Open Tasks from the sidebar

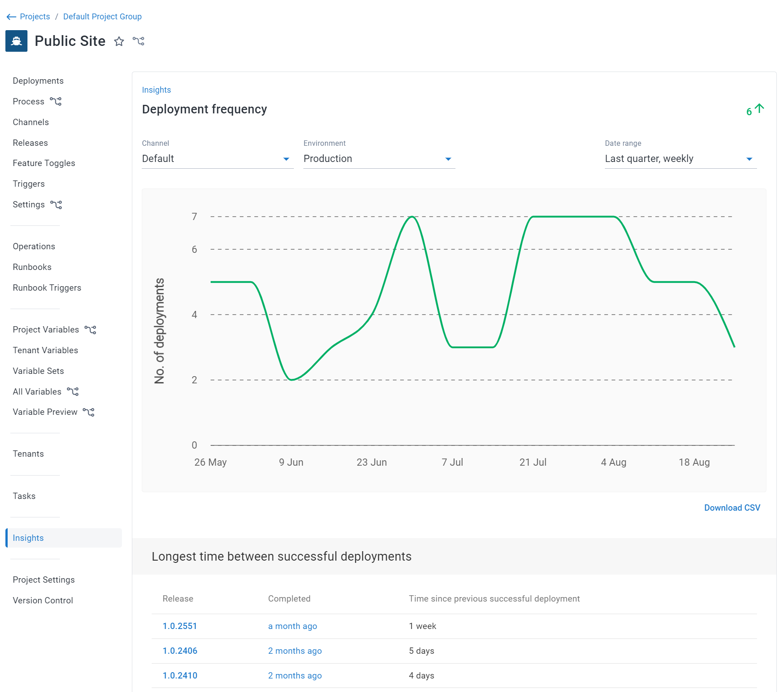tap(24, 496)
